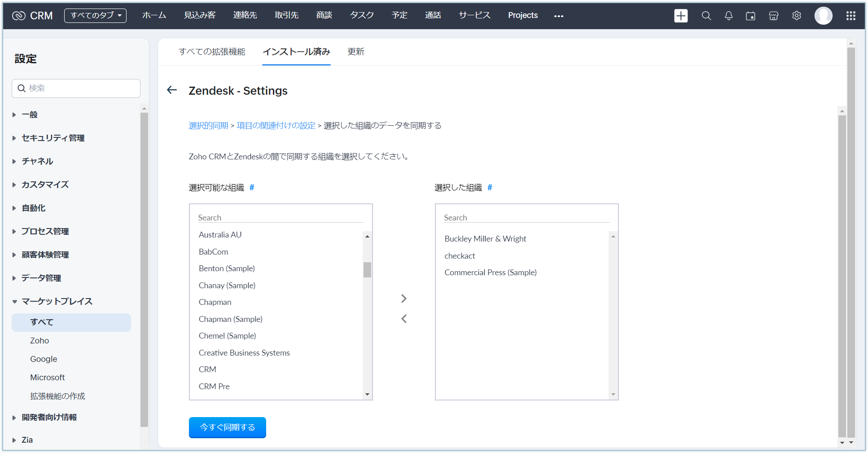The width and height of the screenshot is (868, 453).
Task: Open the すべてのタブ dropdown
Action: pos(95,15)
